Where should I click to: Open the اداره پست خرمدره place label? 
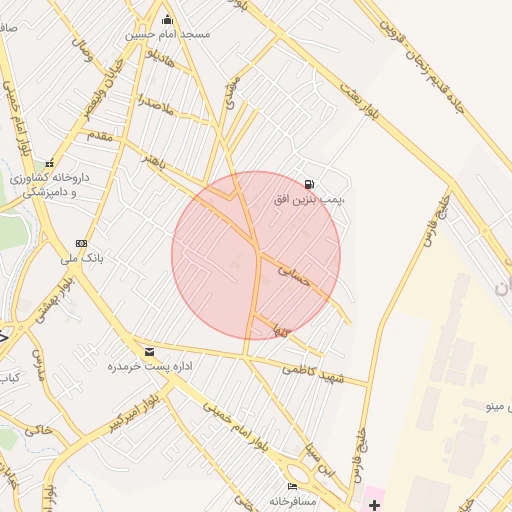(150, 366)
